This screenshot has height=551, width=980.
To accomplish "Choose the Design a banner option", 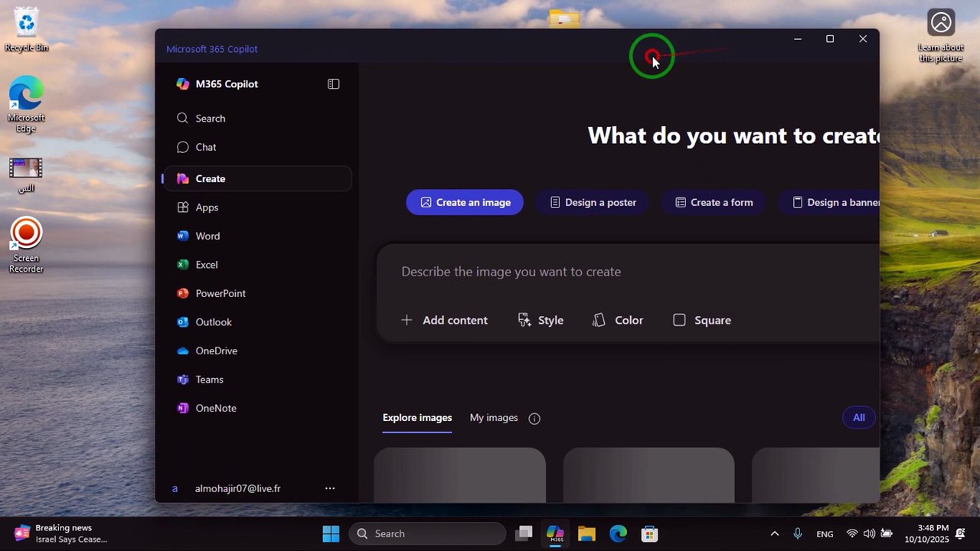I will pos(829,202).
